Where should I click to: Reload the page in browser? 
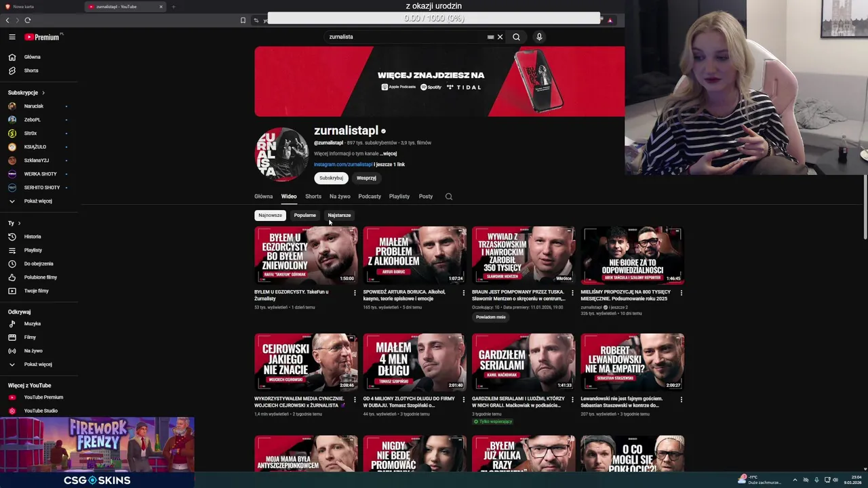tap(28, 20)
